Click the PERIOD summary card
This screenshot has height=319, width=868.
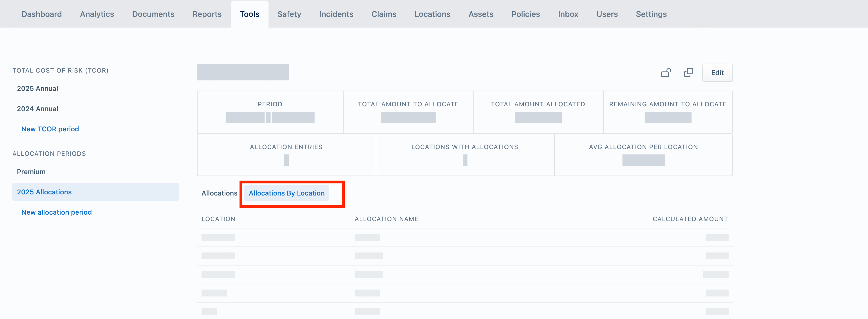tap(270, 112)
